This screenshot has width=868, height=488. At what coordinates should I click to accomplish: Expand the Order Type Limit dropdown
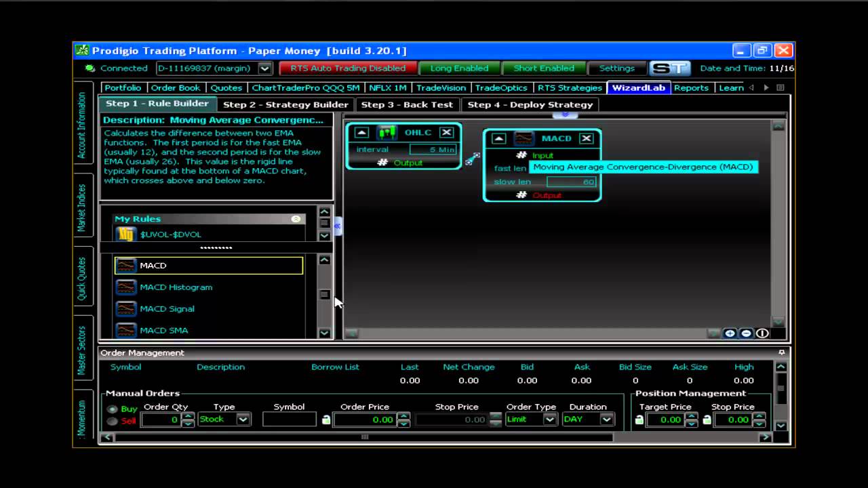(x=549, y=420)
